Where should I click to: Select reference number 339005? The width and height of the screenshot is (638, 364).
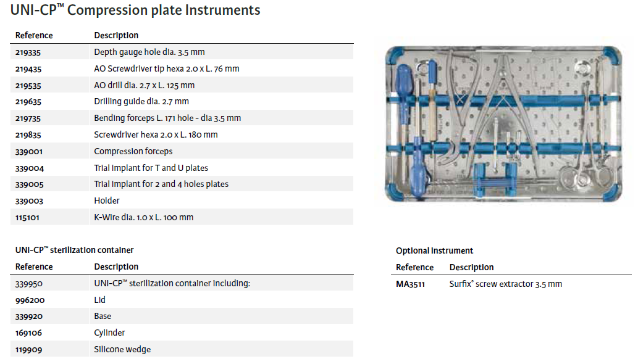[x=29, y=184]
